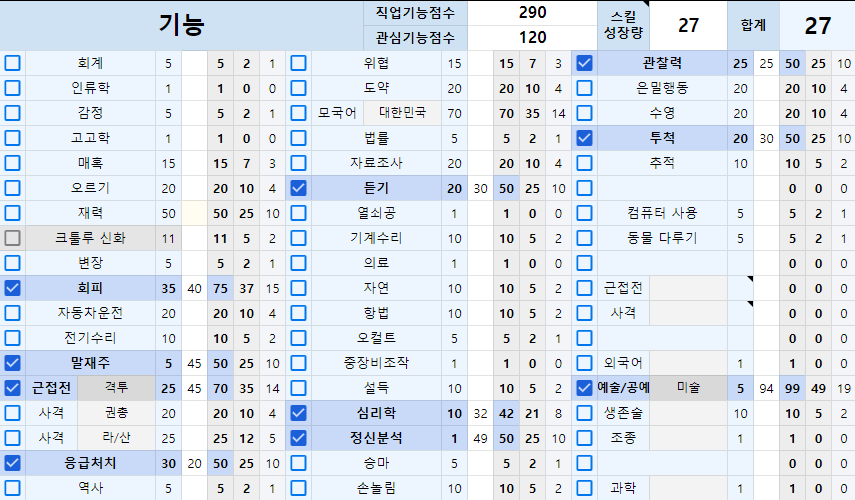The height and width of the screenshot is (500, 855).
Task: Select the 관심기능점수 value field 120
Action: 533,38
